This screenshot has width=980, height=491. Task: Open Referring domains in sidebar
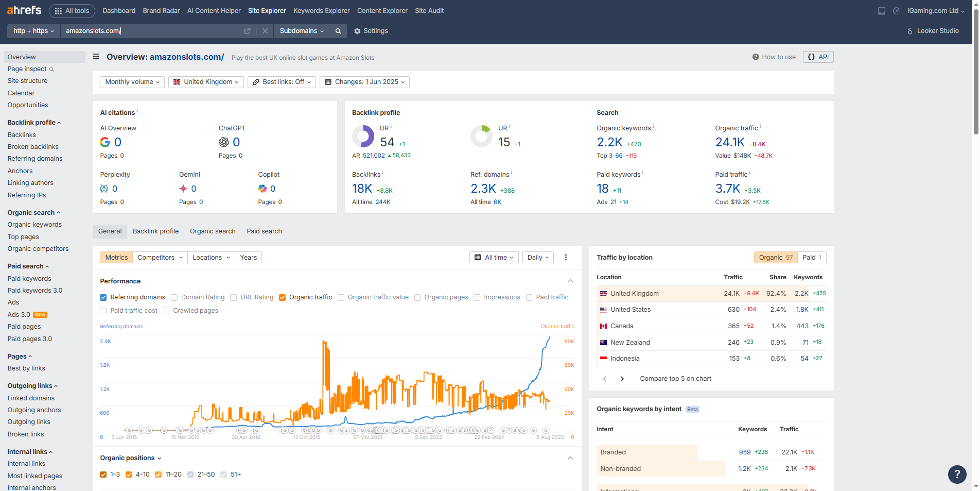[35, 159]
